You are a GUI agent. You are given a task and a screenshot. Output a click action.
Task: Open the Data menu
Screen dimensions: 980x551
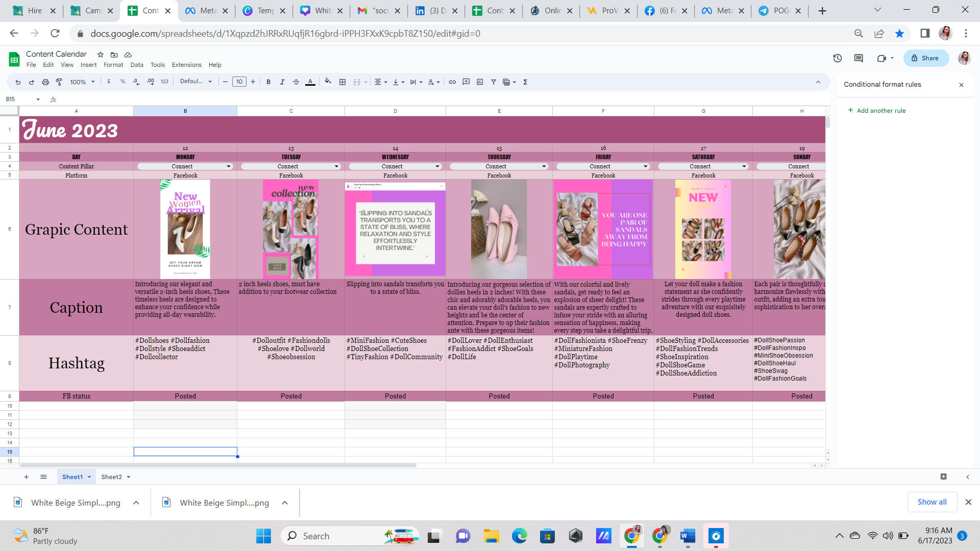[x=137, y=65]
